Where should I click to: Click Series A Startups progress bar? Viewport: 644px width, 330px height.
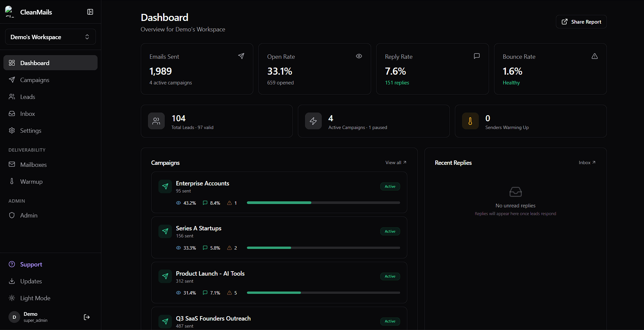(324, 248)
